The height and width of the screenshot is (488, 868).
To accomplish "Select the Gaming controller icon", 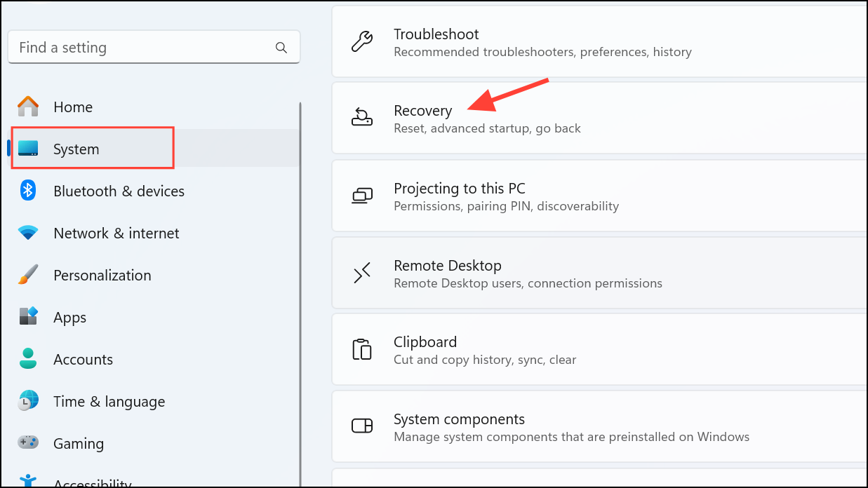I will coord(27,443).
